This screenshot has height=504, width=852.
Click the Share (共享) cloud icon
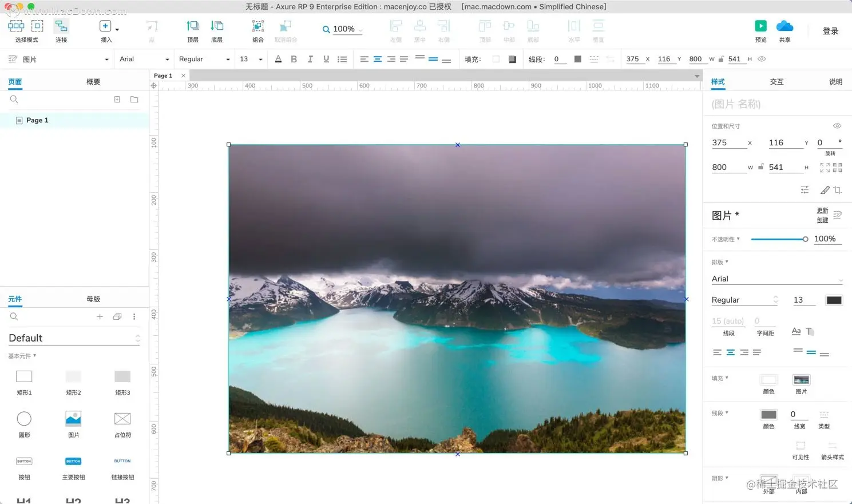point(784,26)
